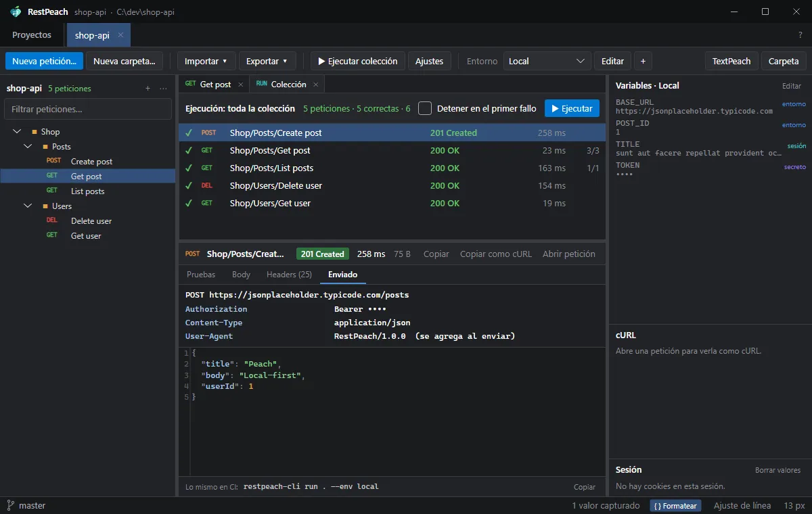Open the Headers (25) tab

(289, 275)
